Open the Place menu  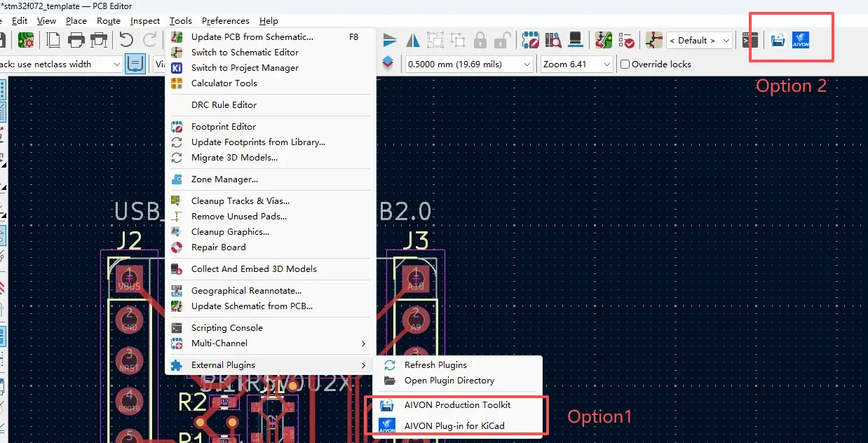pos(76,20)
